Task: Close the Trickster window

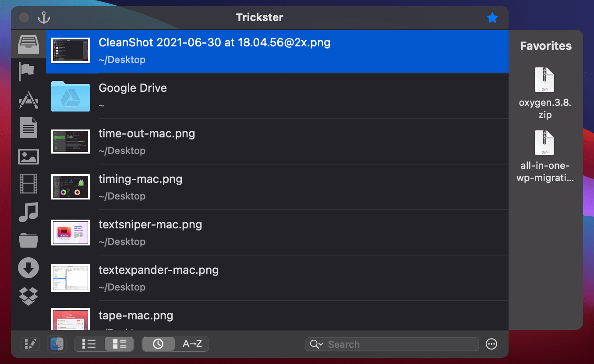Action: (25, 17)
